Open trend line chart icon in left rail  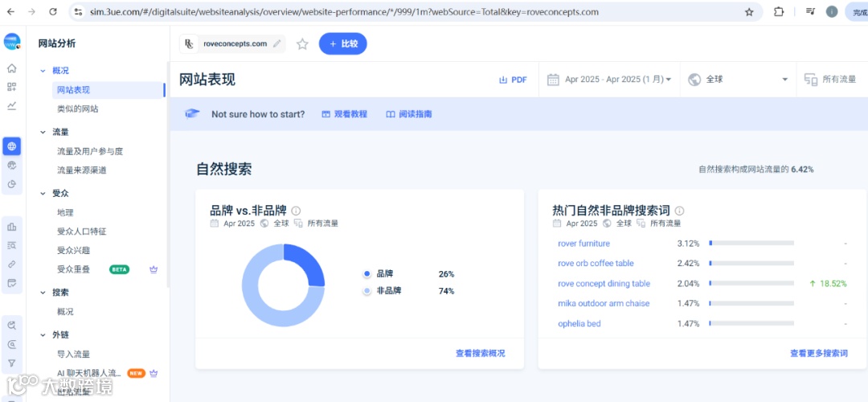11,105
